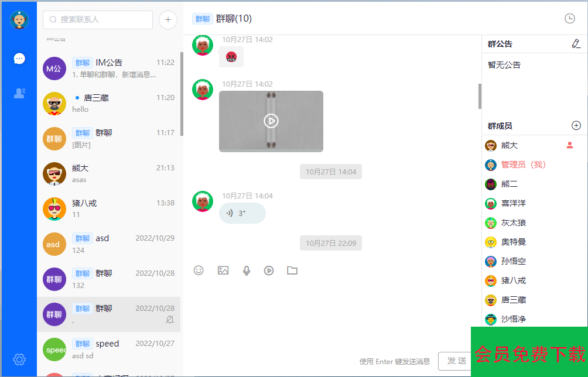
Task: Switch to the contacts tab in sidebar
Action: tap(19, 93)
